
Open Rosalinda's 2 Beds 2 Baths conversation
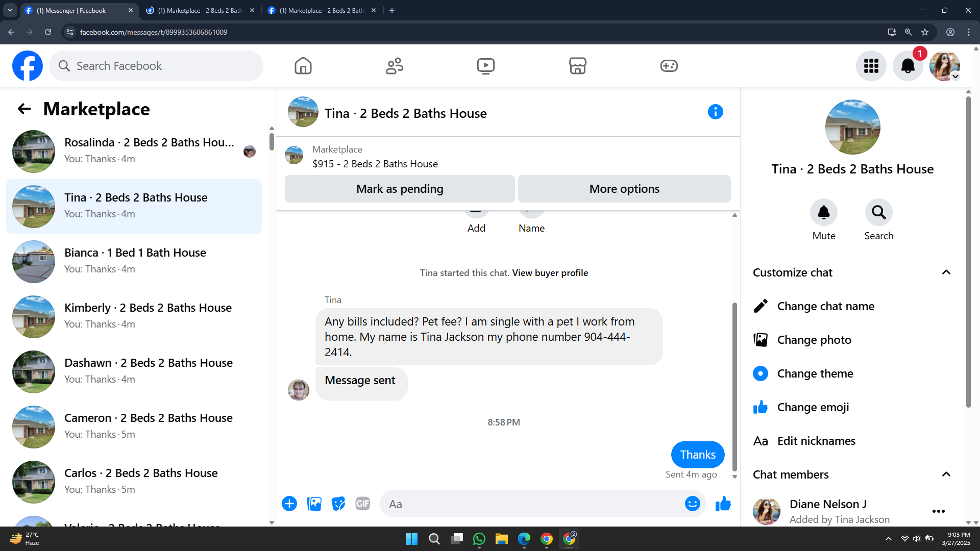pos(134,152)
